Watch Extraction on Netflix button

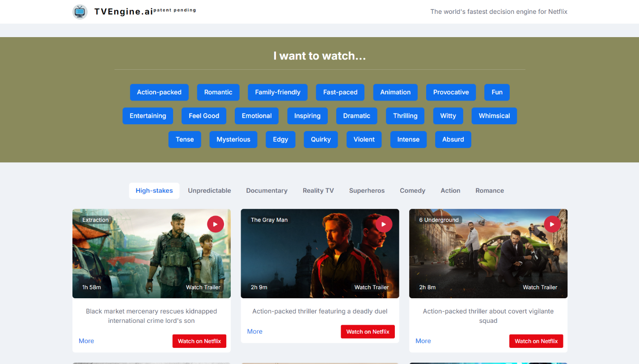pos(199,341)
